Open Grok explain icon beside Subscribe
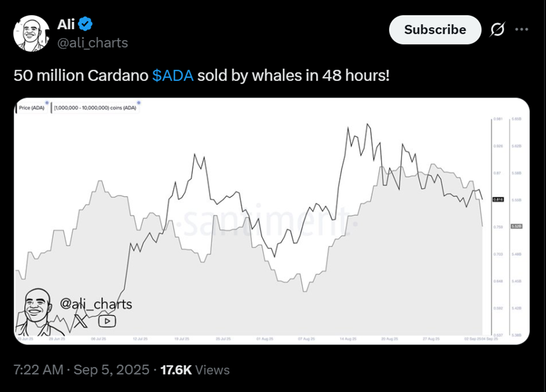Screen dimensions: 546x392 (x=497, y=30)
